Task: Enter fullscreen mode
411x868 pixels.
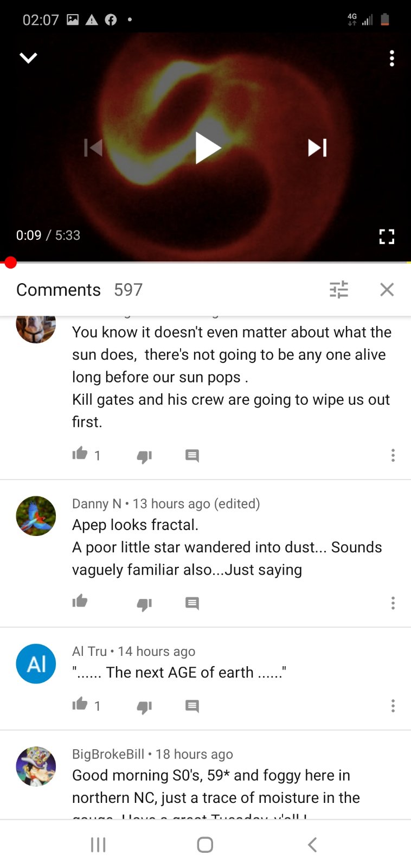Action: pos(387,236)
